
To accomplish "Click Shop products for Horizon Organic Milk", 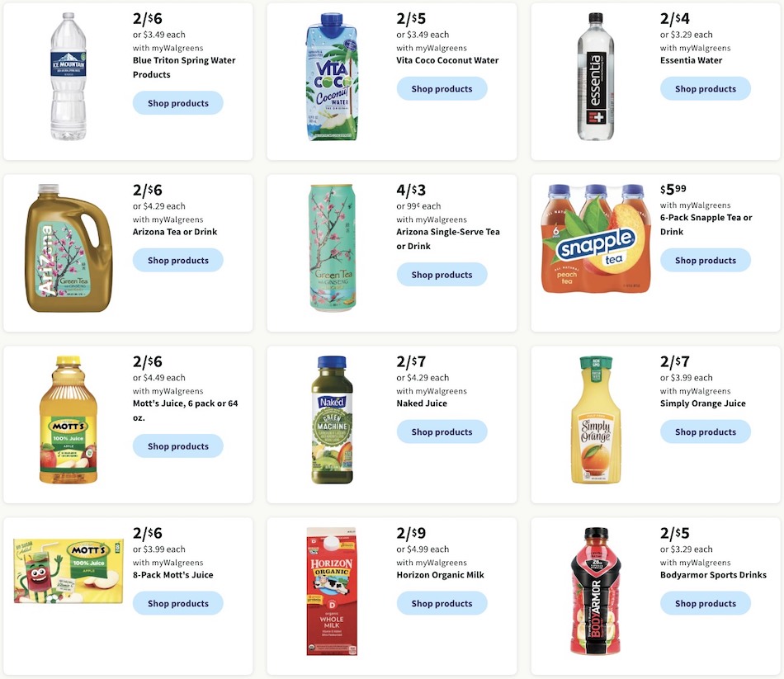I will [x=442, y=603].
